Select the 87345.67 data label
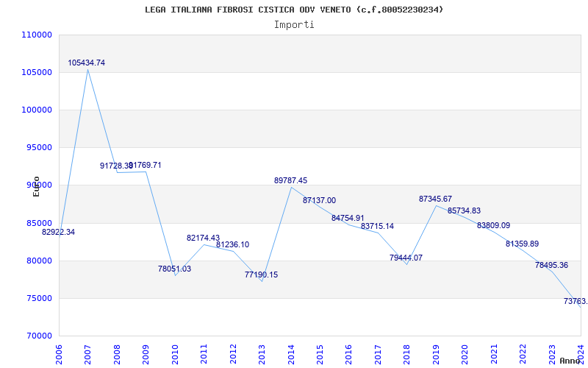The height and width of the screenshot is (368, 588). point(435,199)
